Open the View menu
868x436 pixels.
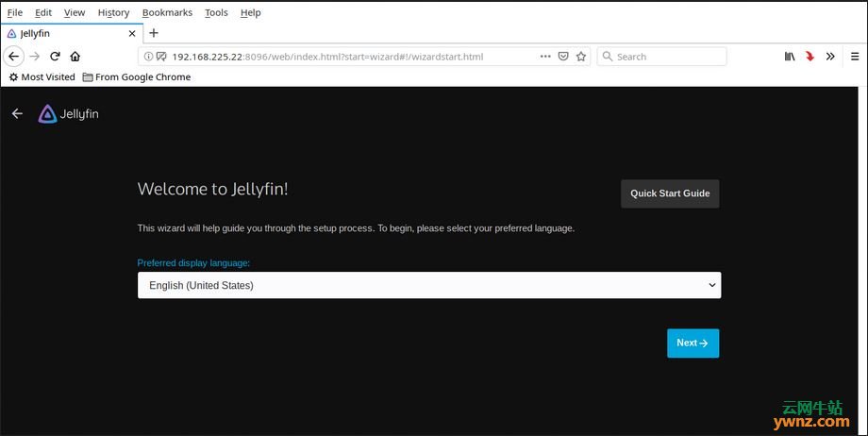click(x=75, y=13)
